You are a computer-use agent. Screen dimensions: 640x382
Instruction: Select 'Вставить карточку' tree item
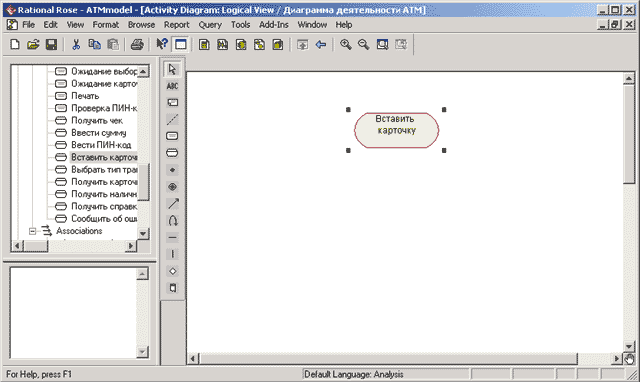(104, 157)
